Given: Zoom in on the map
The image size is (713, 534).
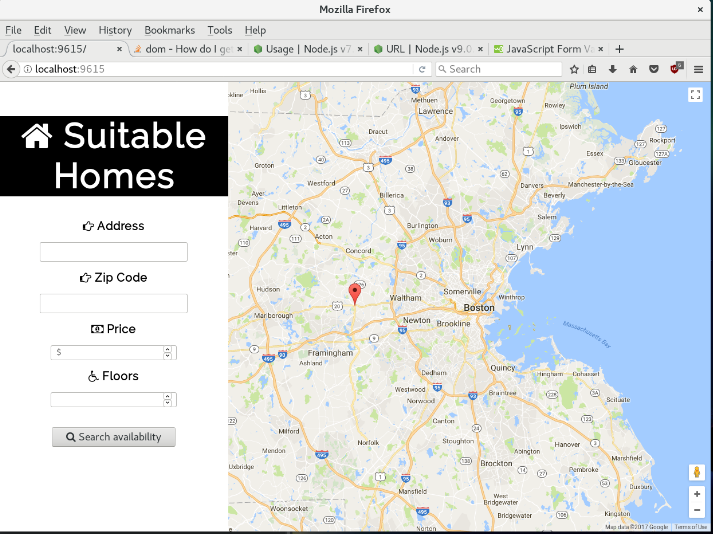Looking at the screenshot, I should pos(697,494).
